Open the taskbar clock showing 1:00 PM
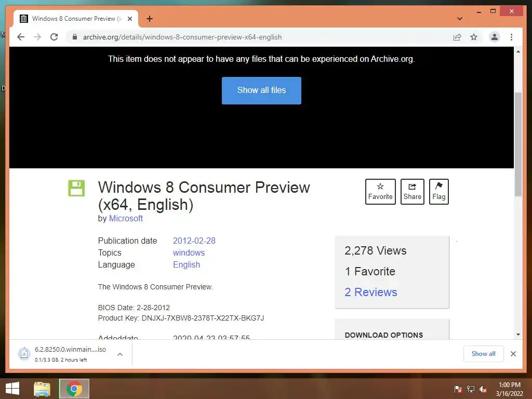The image size is (532, 399). tap(509, 389)
